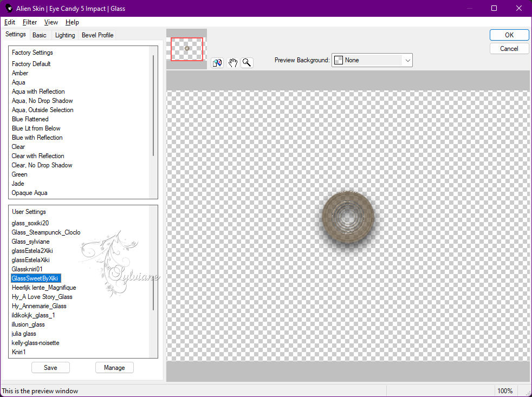Click the 100% zoom level in the status bar

pos(505,391)
